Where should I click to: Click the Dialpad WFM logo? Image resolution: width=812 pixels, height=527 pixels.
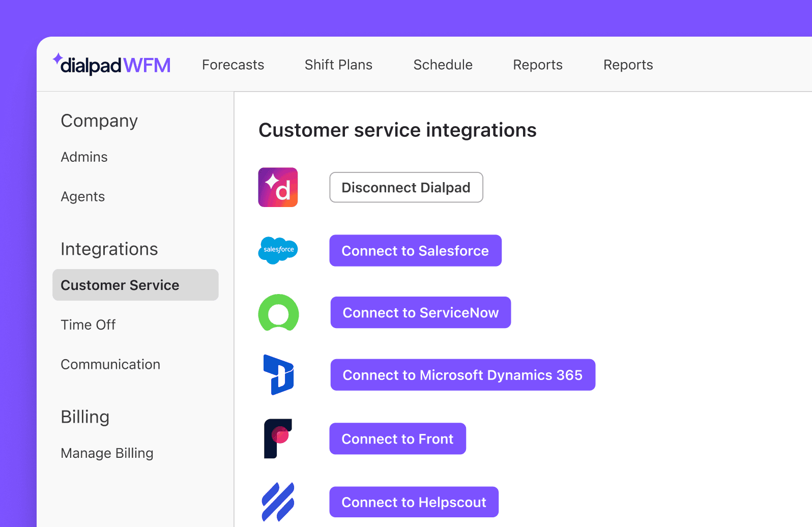[112, 65]
